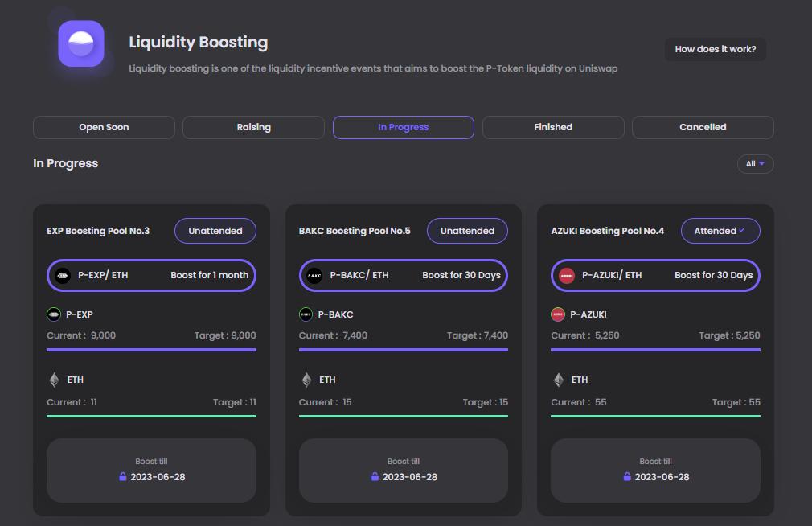Open the P-EXP/ ETH pair selector

pyautogui.click(x=151, y=275)
